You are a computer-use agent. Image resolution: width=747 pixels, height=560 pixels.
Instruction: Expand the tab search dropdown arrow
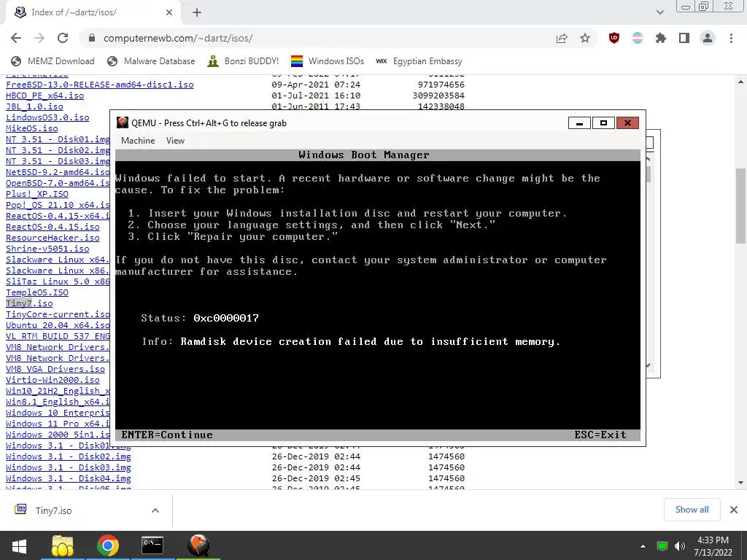[x=659, y=12]
